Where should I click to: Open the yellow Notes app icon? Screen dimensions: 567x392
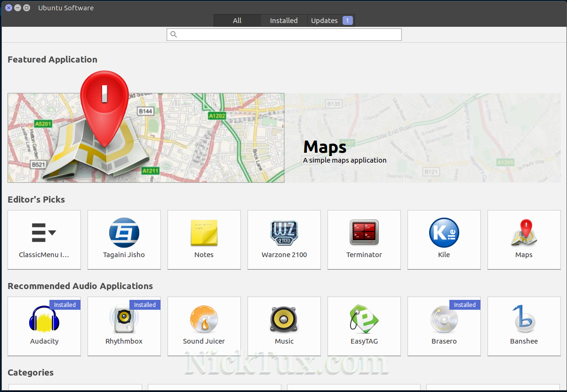coord(204,233)
